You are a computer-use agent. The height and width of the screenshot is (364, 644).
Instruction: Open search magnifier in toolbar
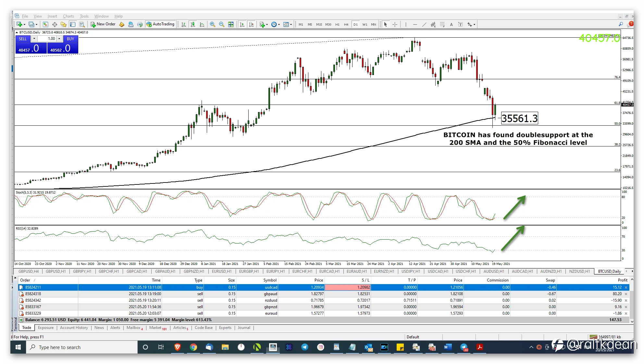(x=621, y=24)
